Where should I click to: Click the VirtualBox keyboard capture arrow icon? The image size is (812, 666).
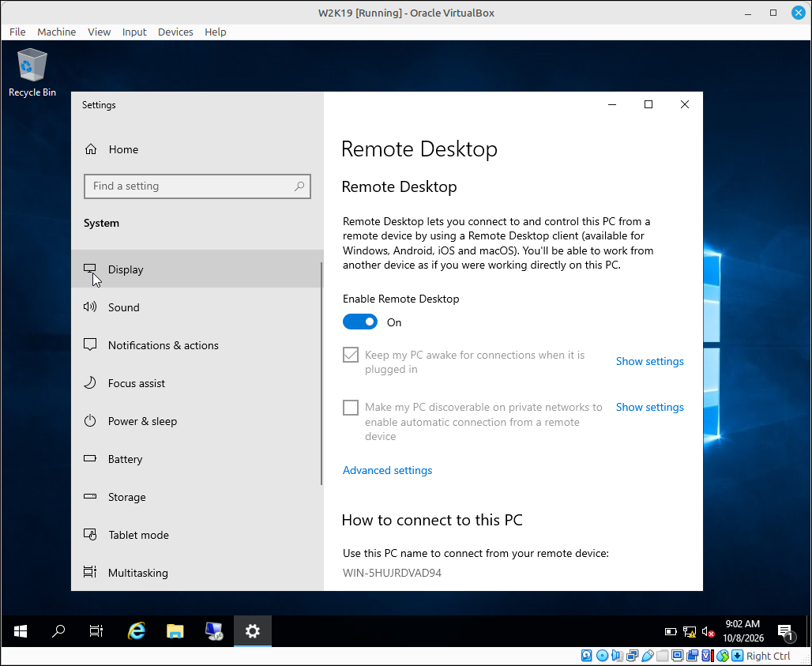point(738,656)
